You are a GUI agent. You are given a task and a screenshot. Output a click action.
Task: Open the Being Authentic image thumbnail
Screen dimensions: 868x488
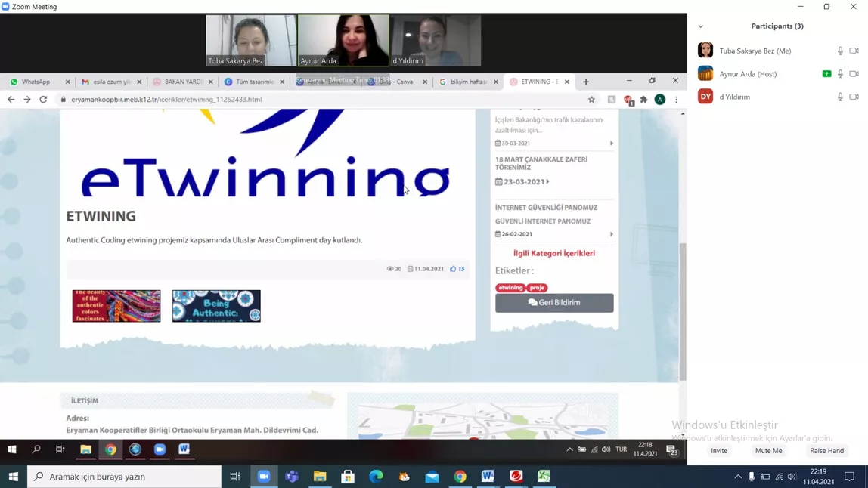click(216, 306)
